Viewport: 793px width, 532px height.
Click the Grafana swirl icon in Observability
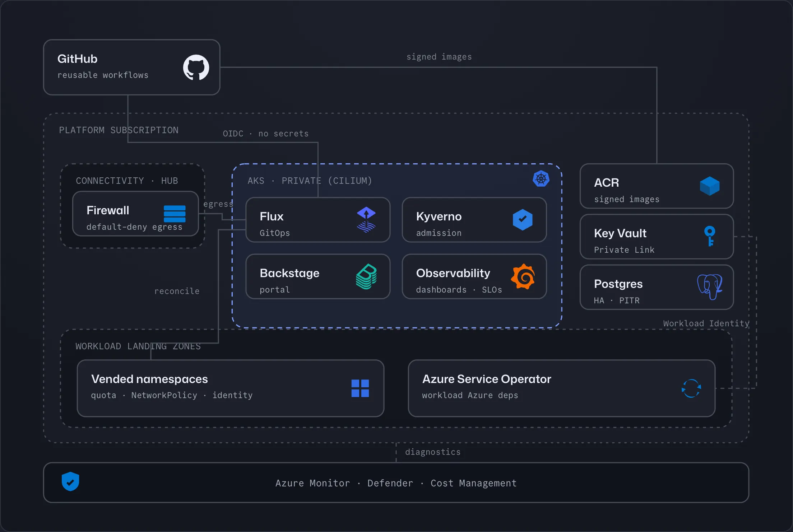523,276
